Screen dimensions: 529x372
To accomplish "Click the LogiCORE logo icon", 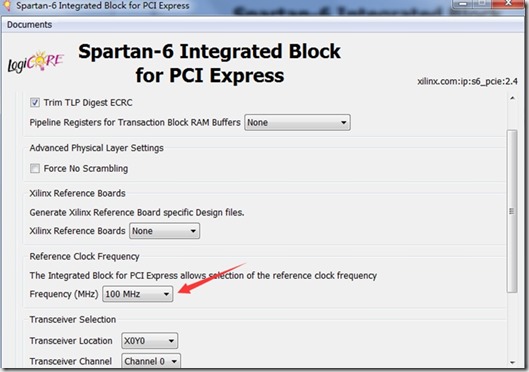I will click(35, 62).
